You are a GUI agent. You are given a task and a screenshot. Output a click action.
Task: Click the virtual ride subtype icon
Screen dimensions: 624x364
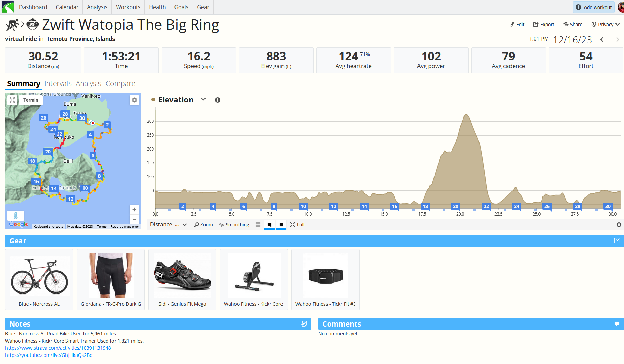click(32, 25)
